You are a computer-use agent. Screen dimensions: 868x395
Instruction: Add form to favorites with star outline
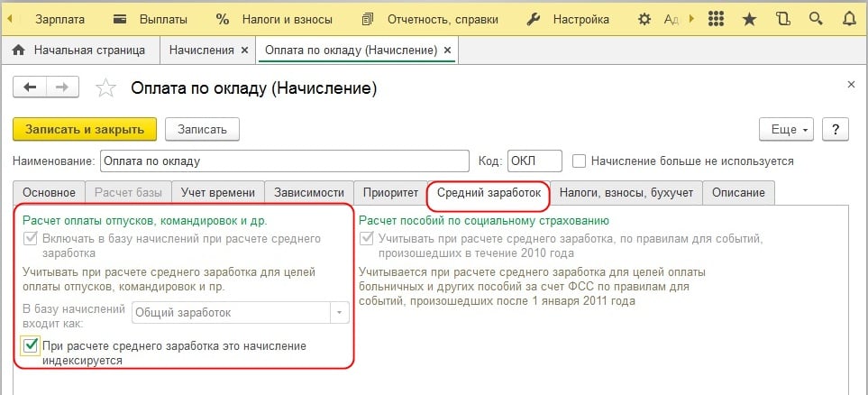click(x=106, y=88)
